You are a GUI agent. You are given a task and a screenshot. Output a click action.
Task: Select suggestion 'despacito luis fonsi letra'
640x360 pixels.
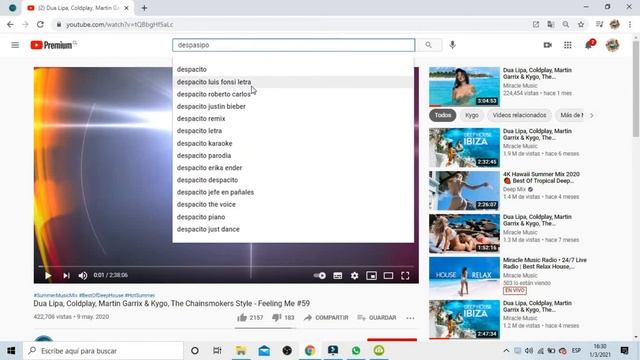pos(293,82)
